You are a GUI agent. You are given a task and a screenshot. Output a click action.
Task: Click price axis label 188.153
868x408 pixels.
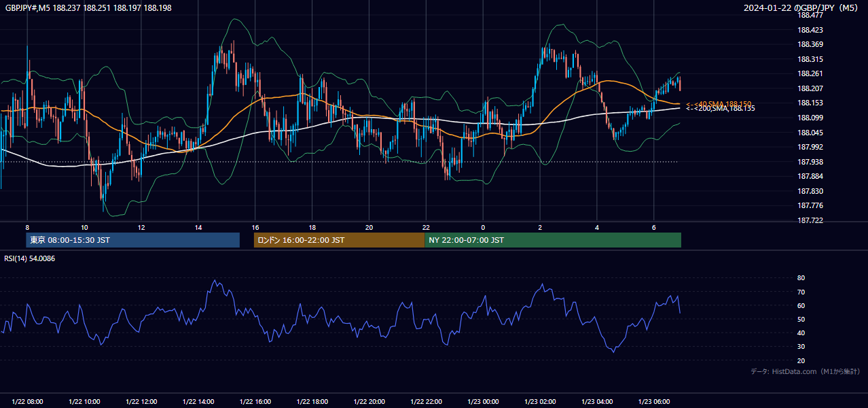[x=810, y=103]
